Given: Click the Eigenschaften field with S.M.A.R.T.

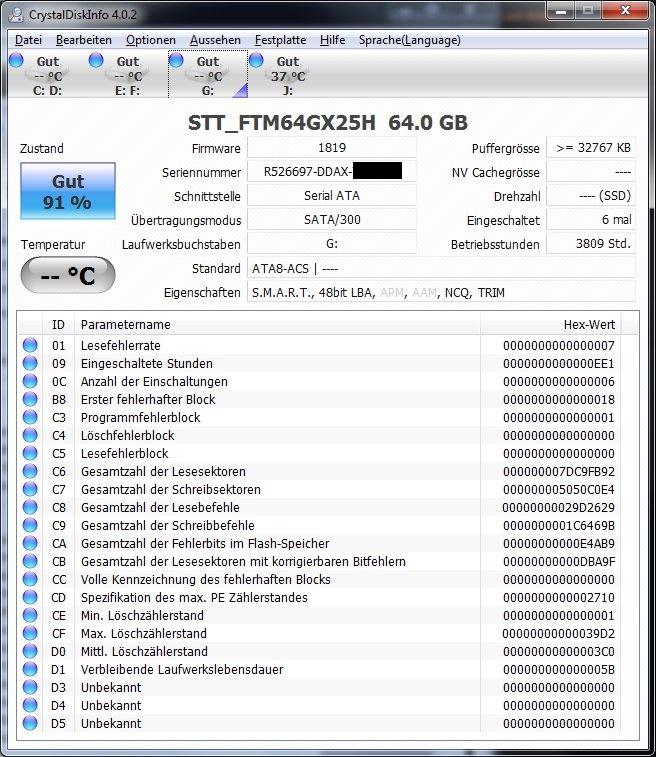Looking at the screenshot, I should coord(441,293).
